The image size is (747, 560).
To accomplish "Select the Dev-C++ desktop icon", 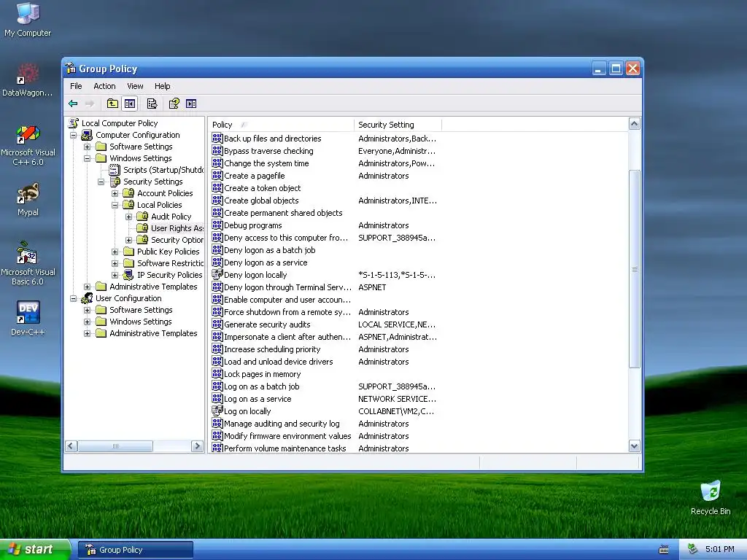I will (x=28, y=318).
